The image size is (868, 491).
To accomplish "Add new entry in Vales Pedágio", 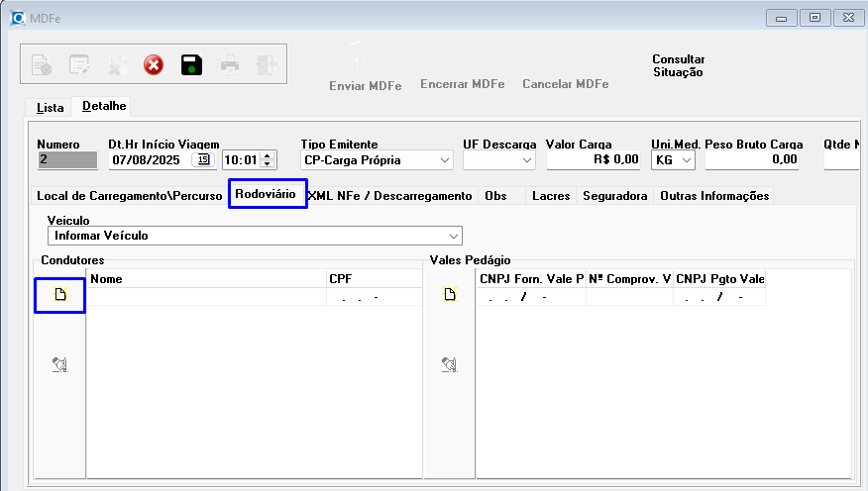I will coord(449,295).
